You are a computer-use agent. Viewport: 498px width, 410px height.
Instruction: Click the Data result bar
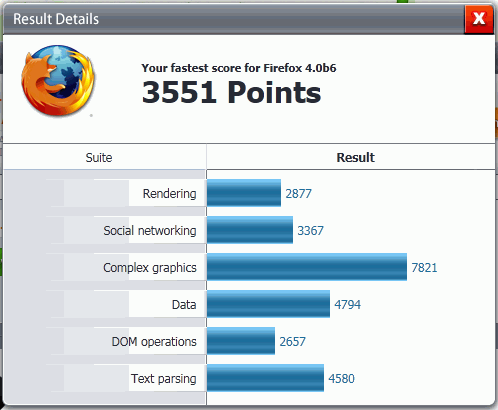[268, 304]
